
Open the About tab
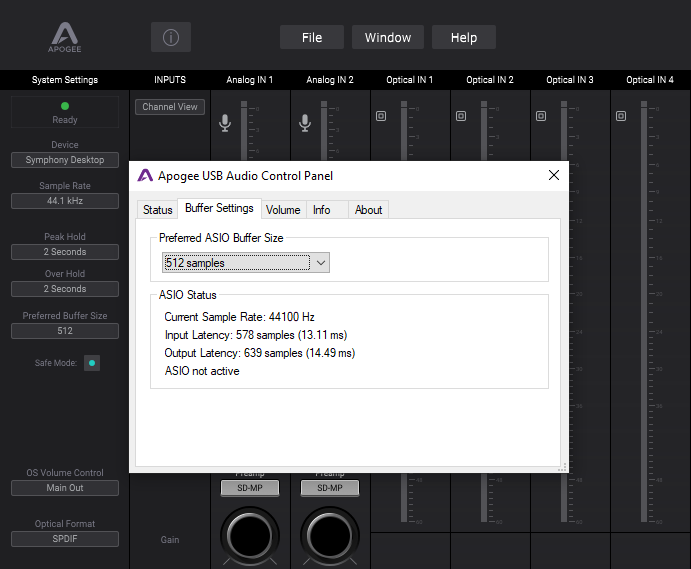pos(368,210)
